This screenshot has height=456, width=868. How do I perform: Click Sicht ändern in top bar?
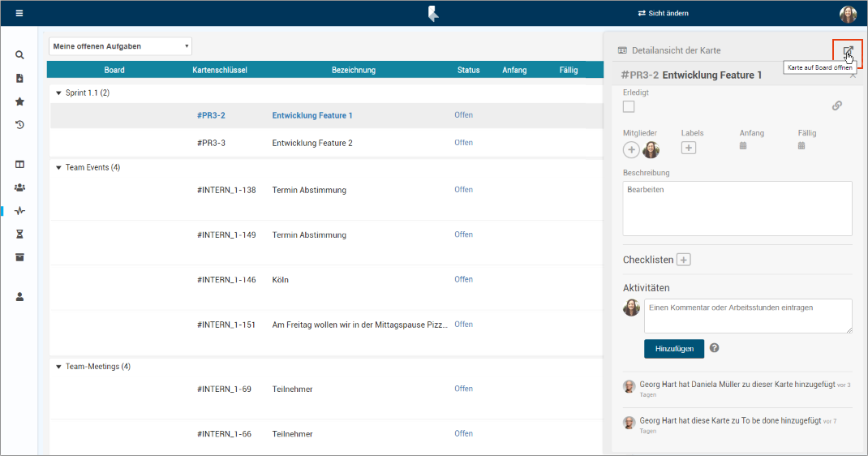[663, 13]
